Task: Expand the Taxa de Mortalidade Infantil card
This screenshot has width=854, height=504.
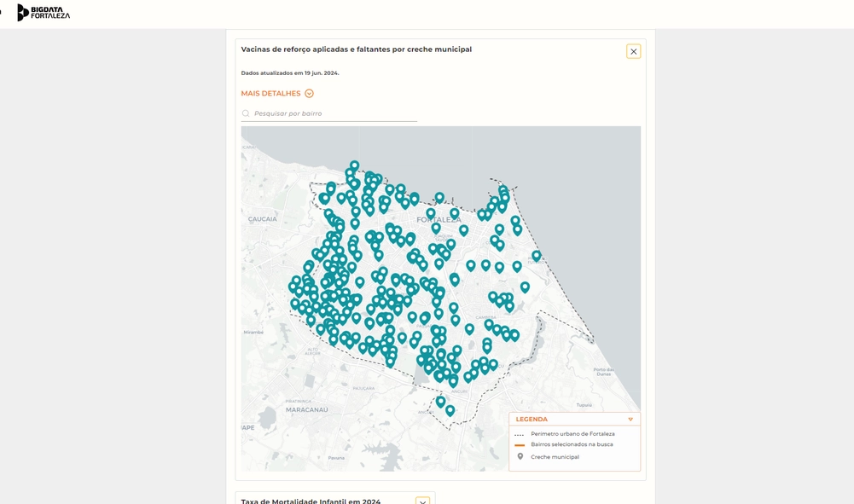Action: click(422, 501)
